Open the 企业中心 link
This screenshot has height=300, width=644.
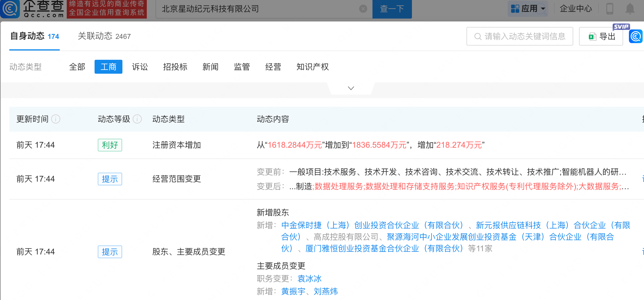click(x=576, y=9)
